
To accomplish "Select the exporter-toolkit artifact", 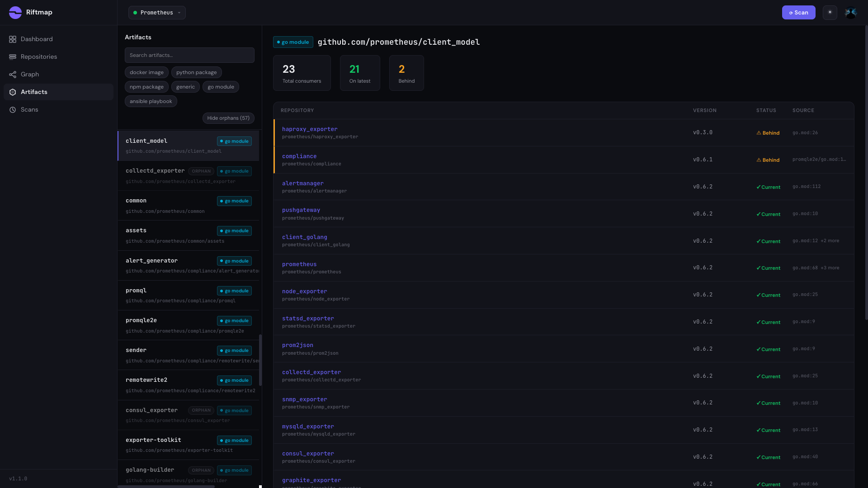I will pyautogui.click(x=189, y=445).
